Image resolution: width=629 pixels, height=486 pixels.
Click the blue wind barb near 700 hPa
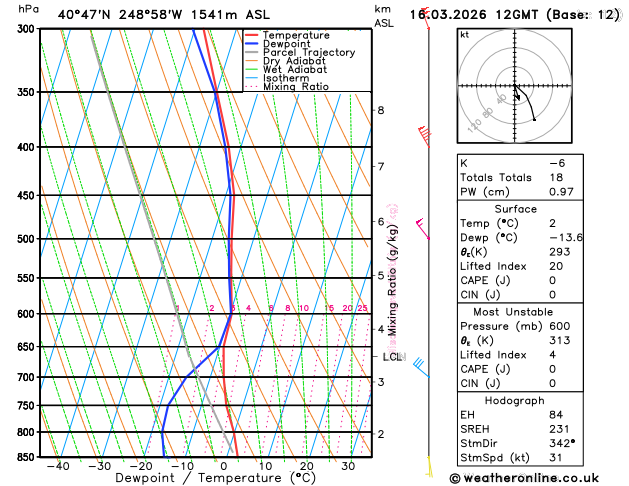click(x=421, y=367)
